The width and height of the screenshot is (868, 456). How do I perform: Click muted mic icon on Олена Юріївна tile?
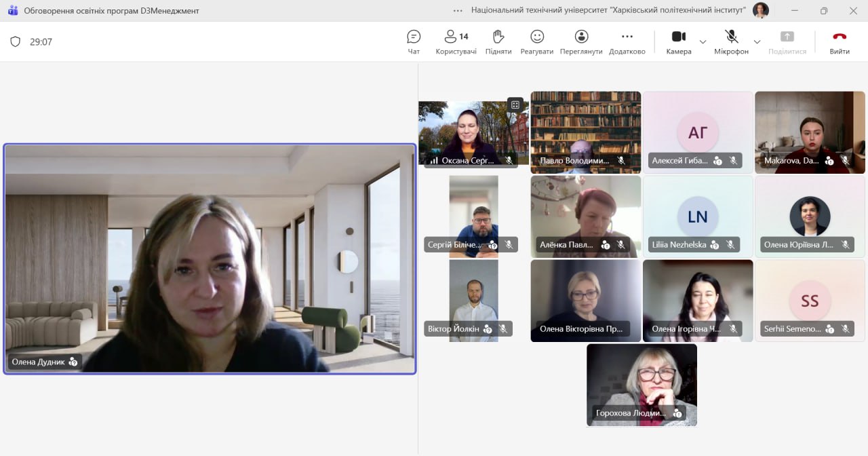tap(845, 245)
